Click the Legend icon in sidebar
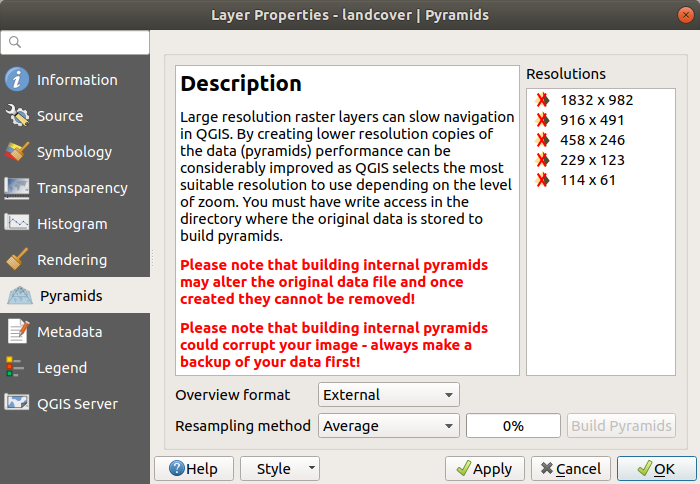Screen dimensions: 700x484 click(17, 368)
